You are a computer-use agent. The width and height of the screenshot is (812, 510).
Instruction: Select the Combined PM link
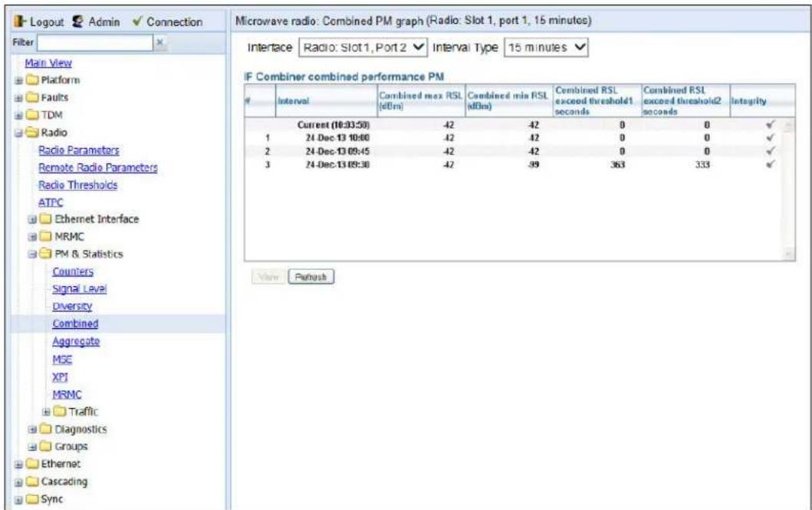[x=75, y=324]
